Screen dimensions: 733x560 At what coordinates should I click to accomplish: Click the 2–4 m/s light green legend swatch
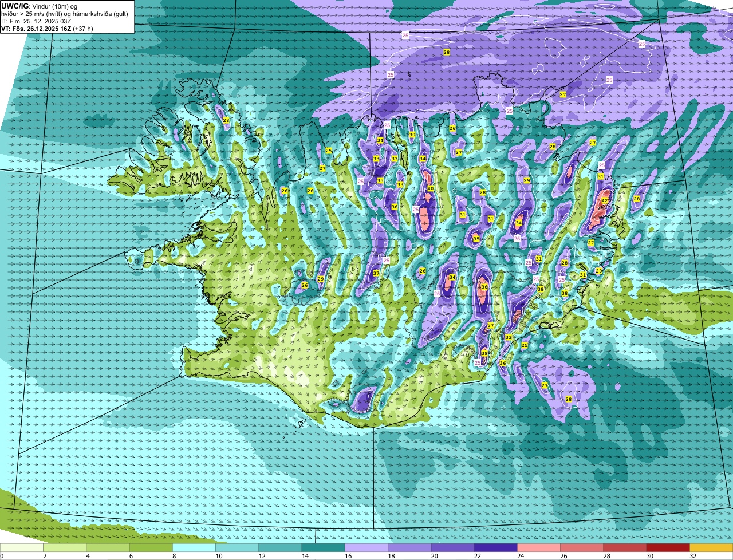[x=65, y=548]
